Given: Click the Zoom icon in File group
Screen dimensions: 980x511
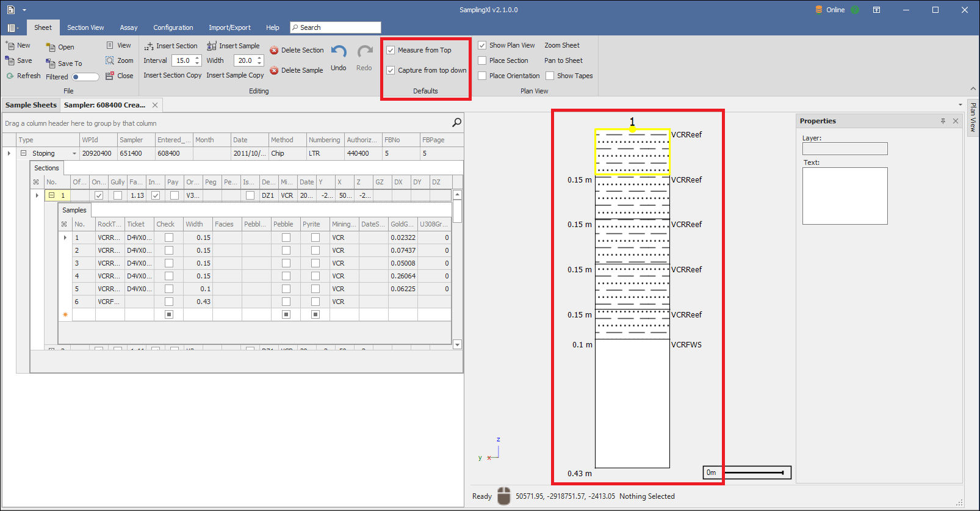Looking at the screenshot, I should coord(110,60).
